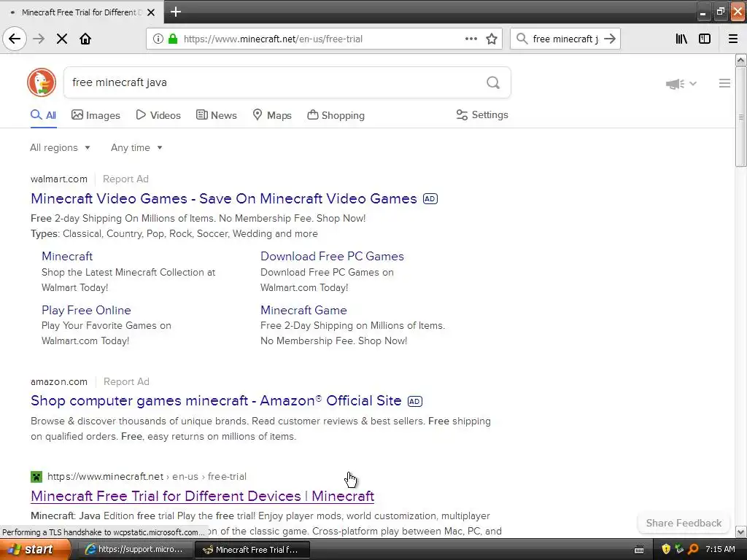
Task: Click Report Ad next to walmart.com
Action: click(125, 179)
